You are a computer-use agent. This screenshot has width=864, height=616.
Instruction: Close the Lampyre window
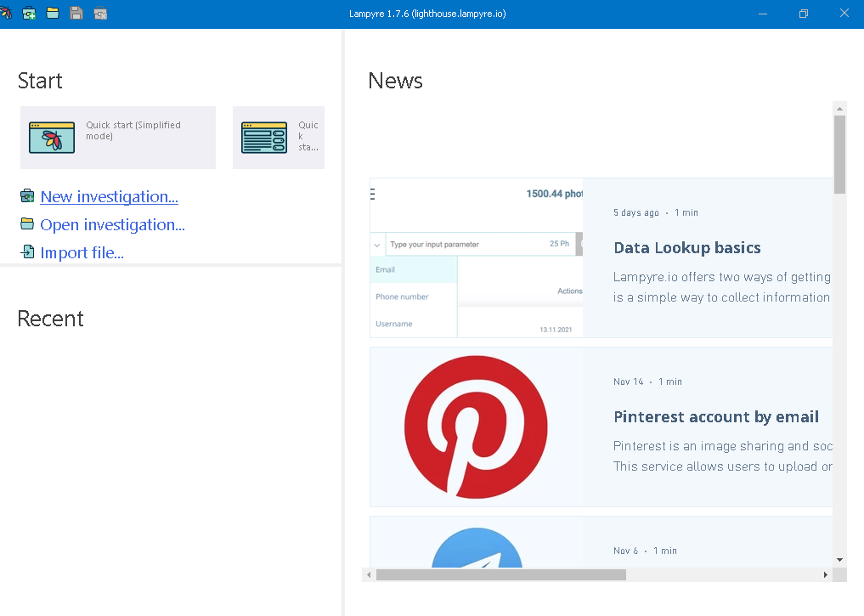click(x=844, y=14)
